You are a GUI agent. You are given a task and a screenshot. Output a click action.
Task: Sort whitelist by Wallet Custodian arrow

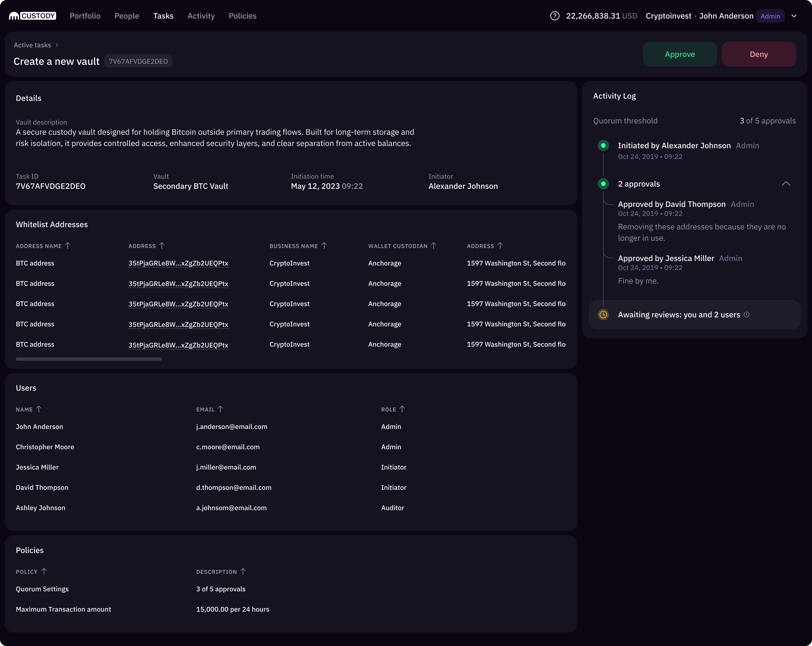[x=434, y=246]
